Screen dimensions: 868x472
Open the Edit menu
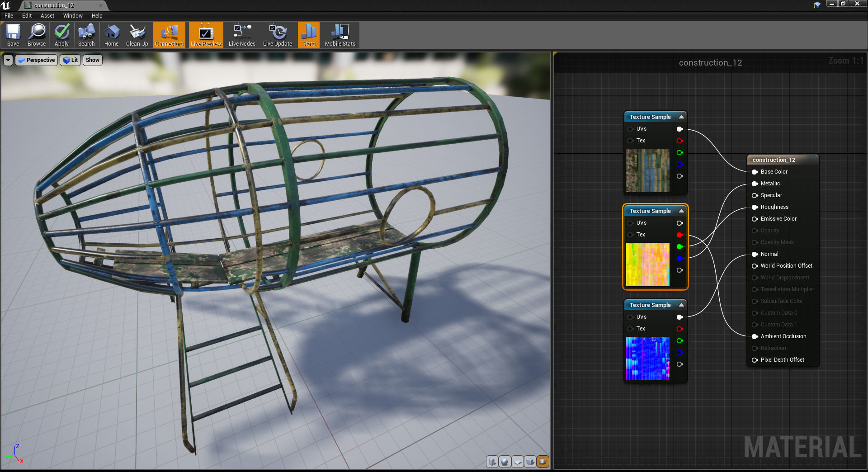[x=27, y=15]
